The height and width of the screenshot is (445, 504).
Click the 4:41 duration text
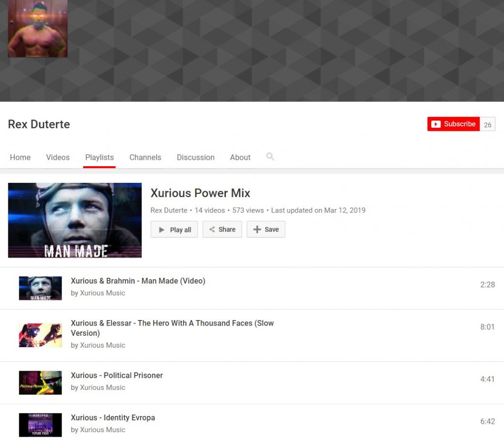[x=487, y=379]
